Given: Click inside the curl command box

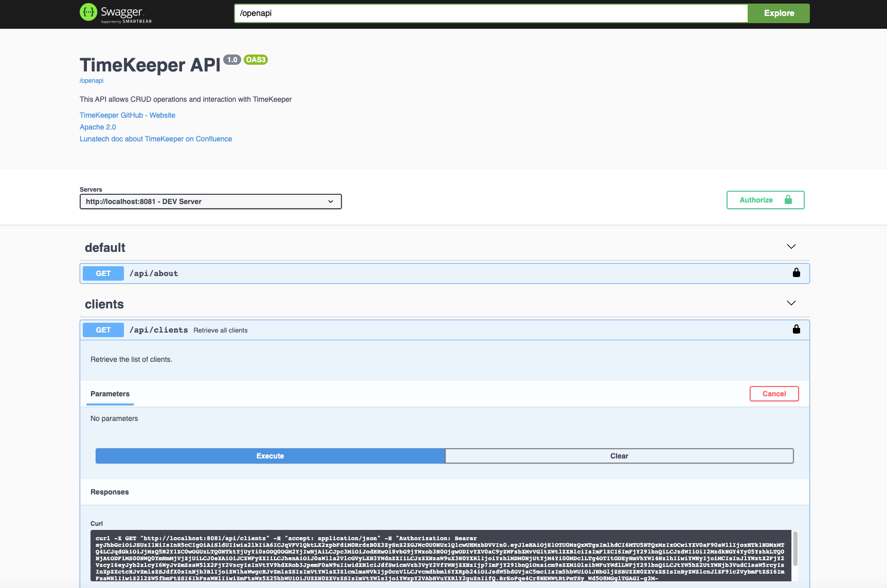Looking at the screenshot, I should 441,556.
